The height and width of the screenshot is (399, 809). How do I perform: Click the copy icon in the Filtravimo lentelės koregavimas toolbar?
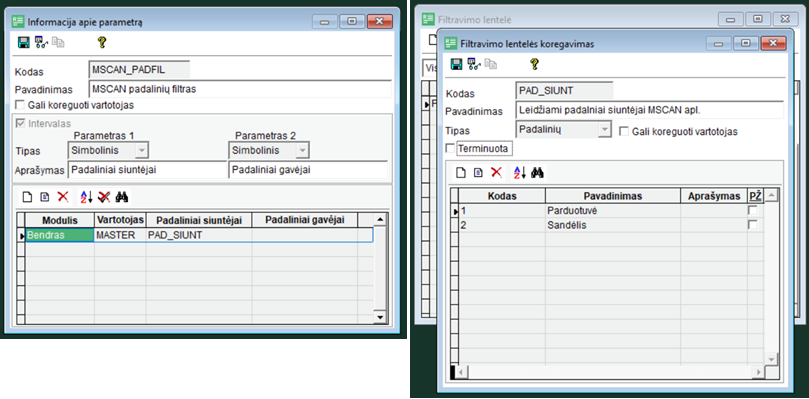(x=491, y=64)
